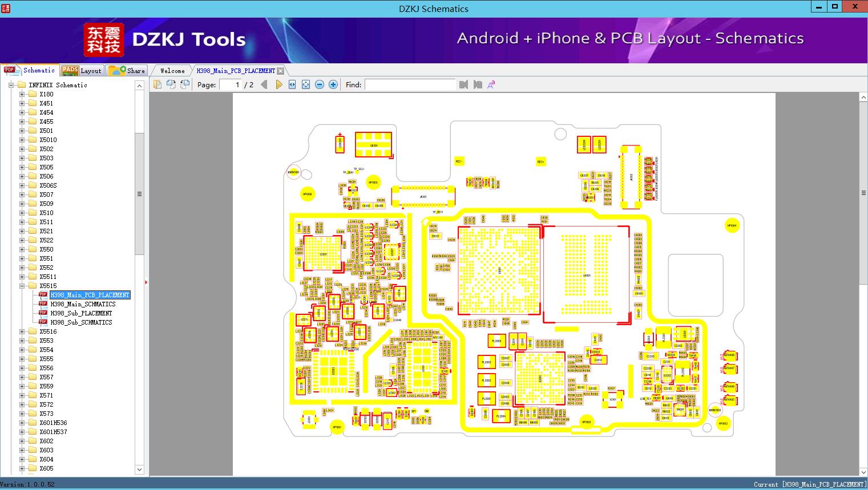Expand the X506S folder
Viewport: 868px width, 490px height.
(x=22, y=185)
